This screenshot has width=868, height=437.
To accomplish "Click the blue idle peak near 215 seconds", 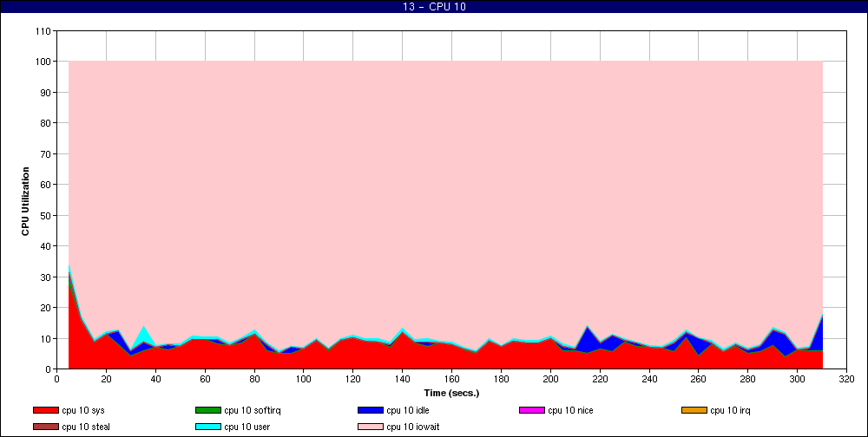I will (587, 338).
